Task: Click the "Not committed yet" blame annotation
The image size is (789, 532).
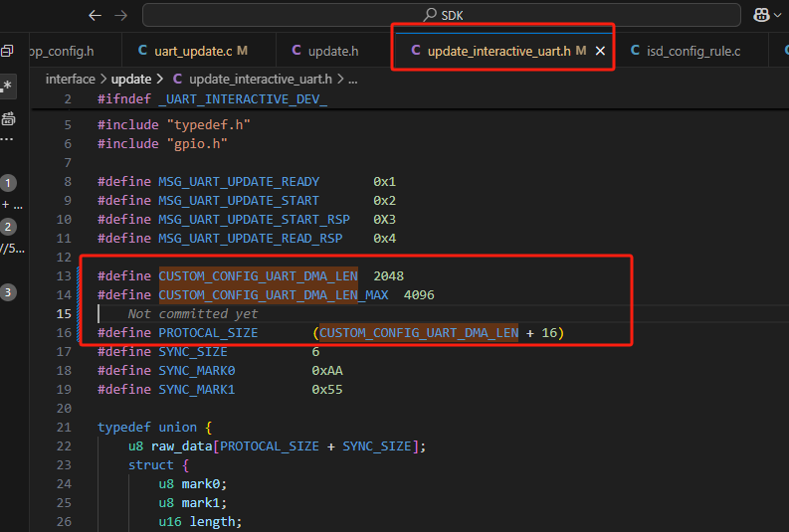Action: pyautogui.click(x=193, y=314)
